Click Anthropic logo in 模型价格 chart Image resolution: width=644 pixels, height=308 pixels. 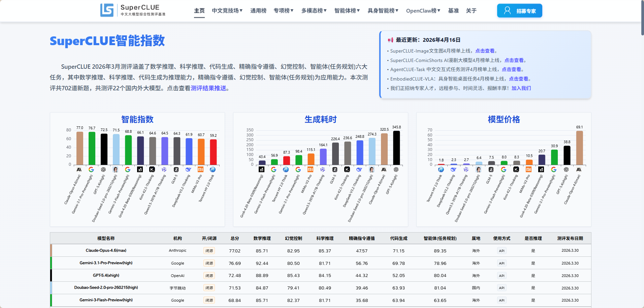(579, 170)
